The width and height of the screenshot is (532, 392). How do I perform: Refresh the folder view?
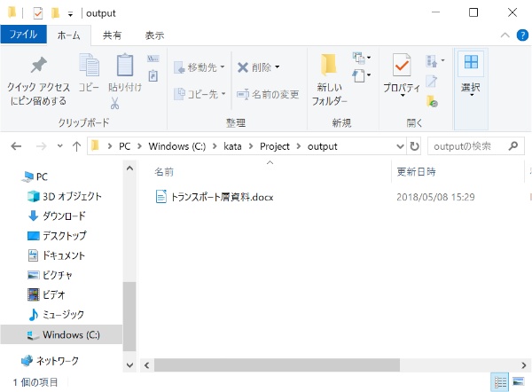tap(414, 146)
